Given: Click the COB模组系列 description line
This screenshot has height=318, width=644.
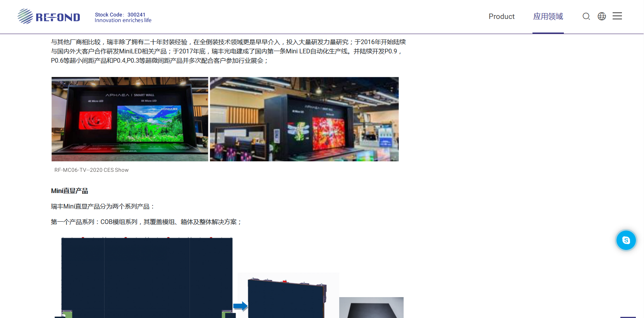Looking at the screenshot, I should (x=146, y=222).
